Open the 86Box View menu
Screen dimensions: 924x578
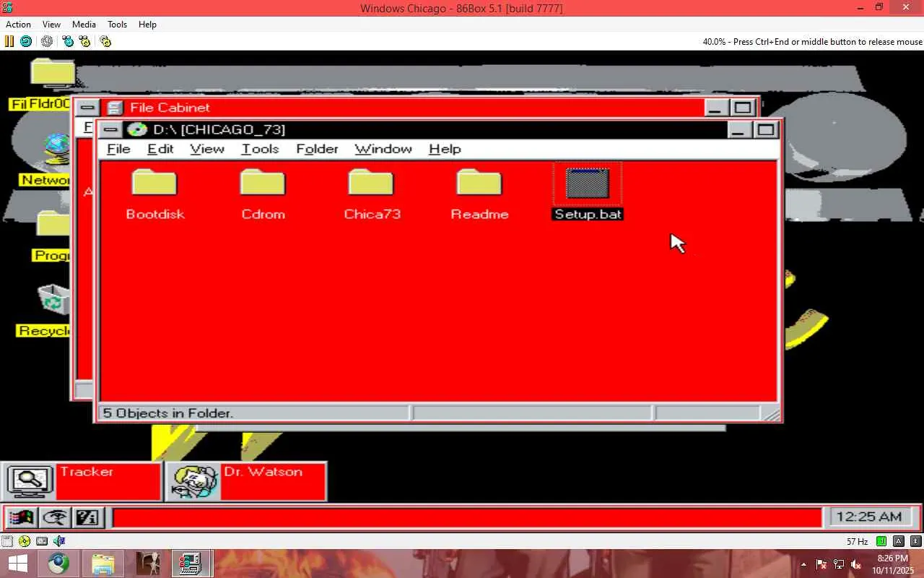[51, 24]
